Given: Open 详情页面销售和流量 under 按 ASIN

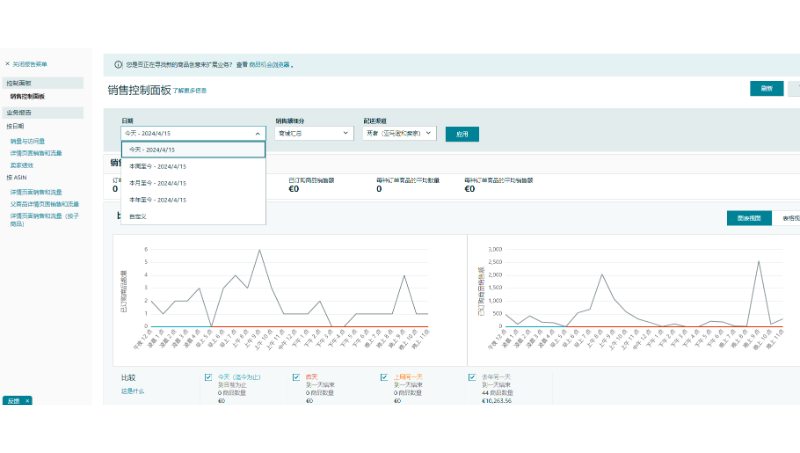Looking at the screenshot, I should coord(36,192).
